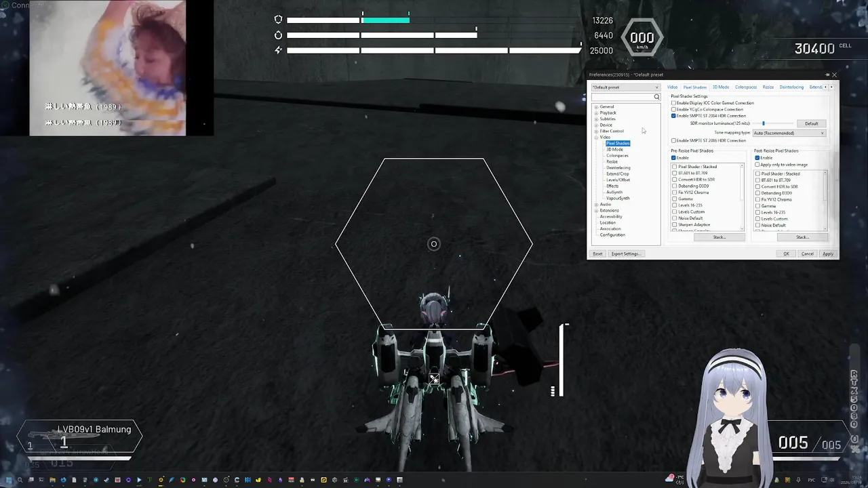Click the РУС language indicator in tray

811,480
